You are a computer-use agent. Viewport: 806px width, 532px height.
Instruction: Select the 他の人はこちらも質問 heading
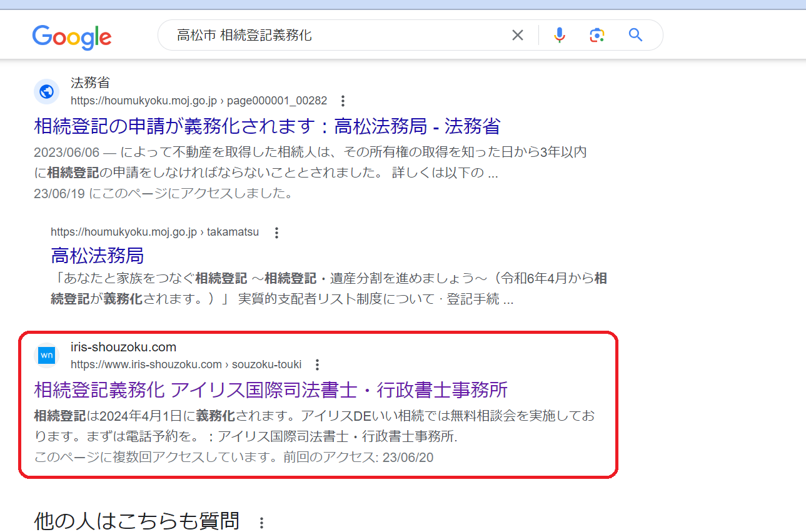136,521
